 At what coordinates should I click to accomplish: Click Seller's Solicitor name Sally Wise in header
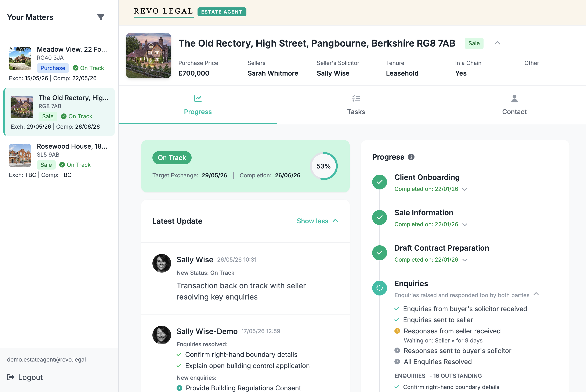[x=333, y=73]
